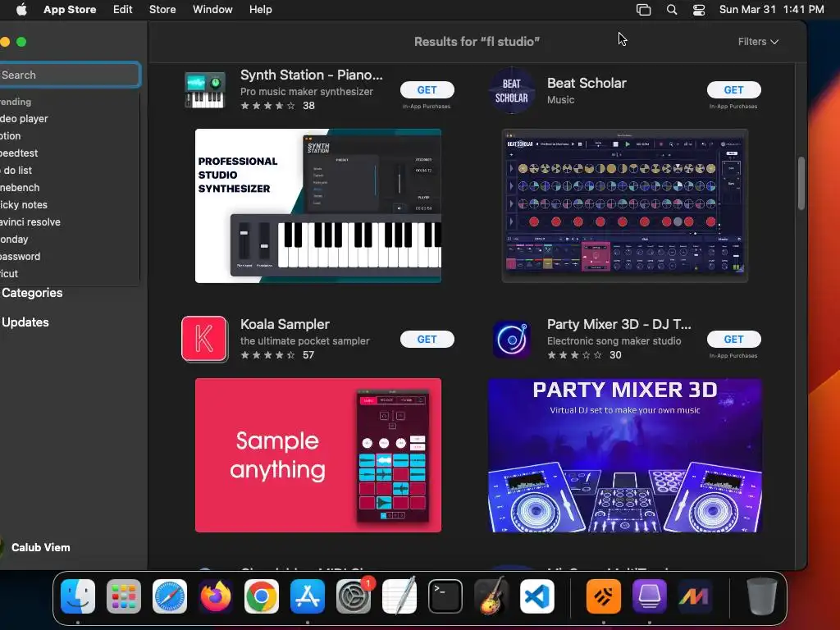Screen dimensions: 840x630
Task: Open Google Chrome from the Dock
Action: [262, 596]
